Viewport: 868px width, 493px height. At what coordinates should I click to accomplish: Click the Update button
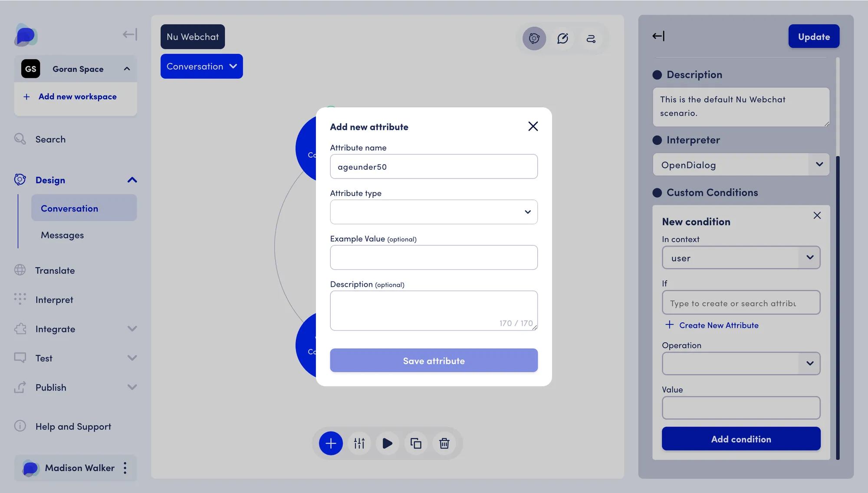tap(814, 36)
